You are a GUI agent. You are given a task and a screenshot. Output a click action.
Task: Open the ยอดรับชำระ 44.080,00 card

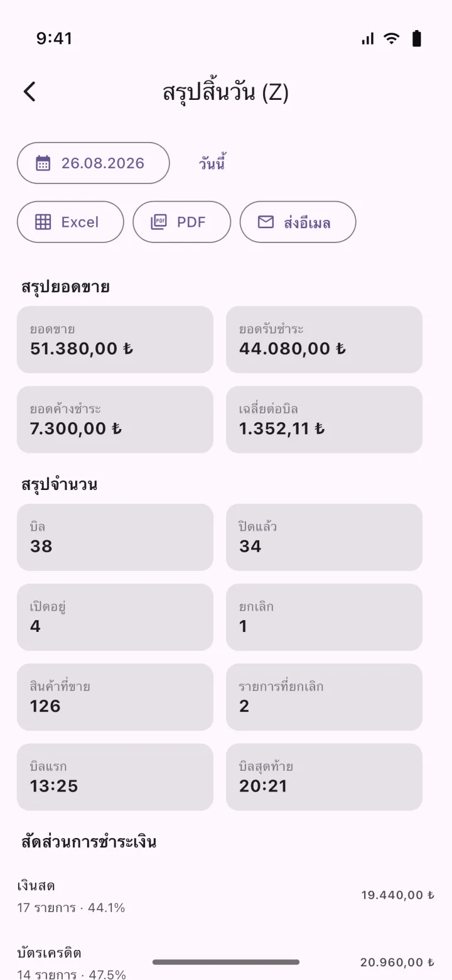324,339
